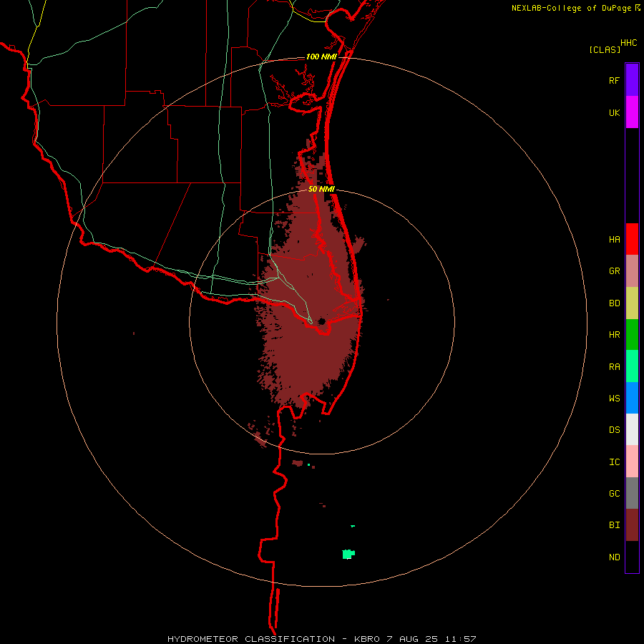The height and width of the screenshot is (644, 644).
Task: Click the large light green rain echo offshore
Action: tap(348, 554)
